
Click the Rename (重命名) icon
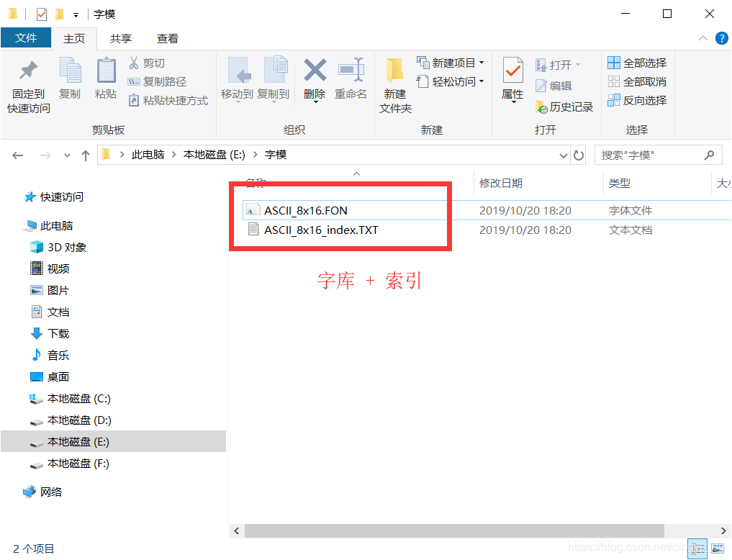351,70
